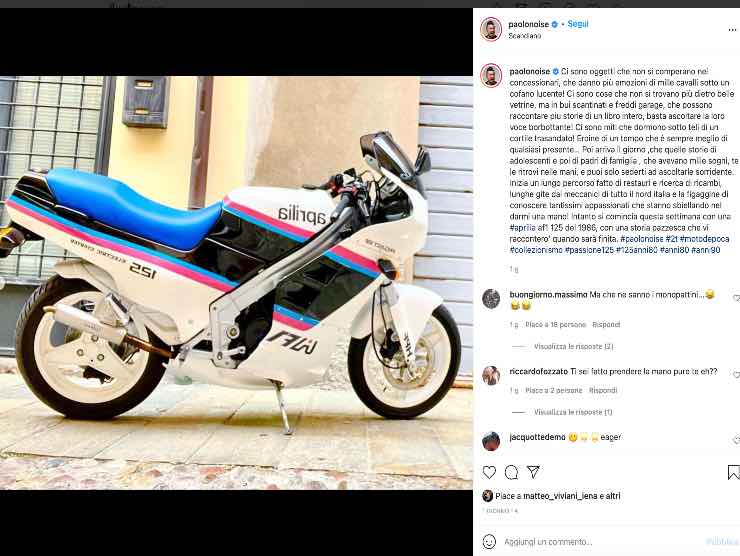Open the emoji picker smiley icon
Viewport: 740px width, 556px height.
pos(489,541)
